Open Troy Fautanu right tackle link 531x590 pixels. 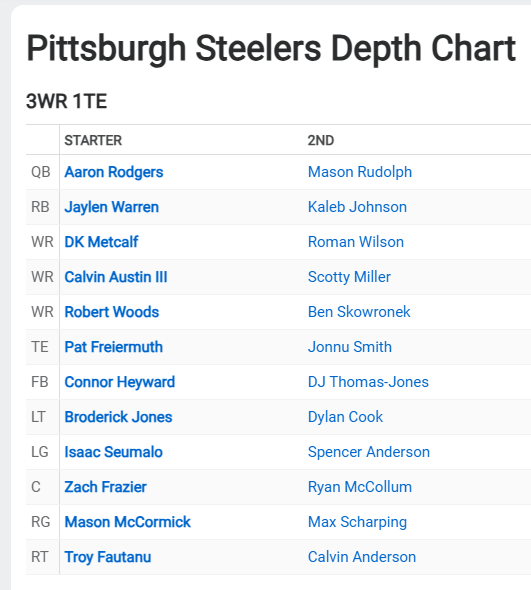108,557
